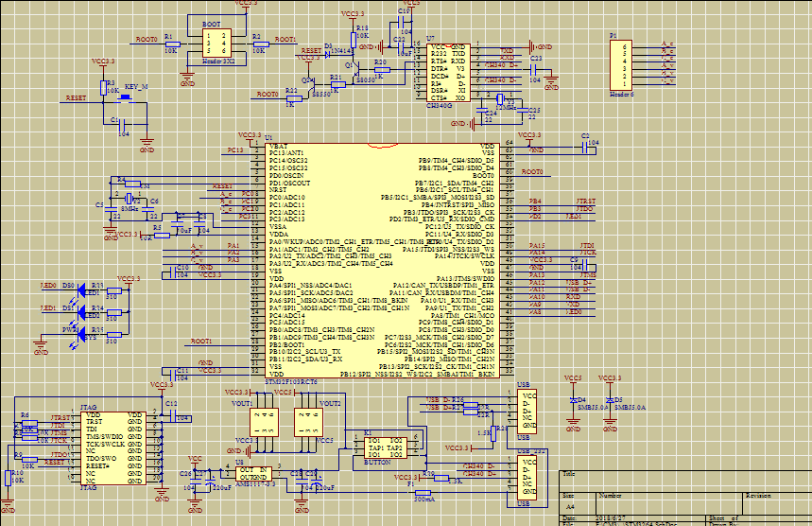Select the VOUT2 header component
Screen dimensions: 812x526
pos(308,422)
